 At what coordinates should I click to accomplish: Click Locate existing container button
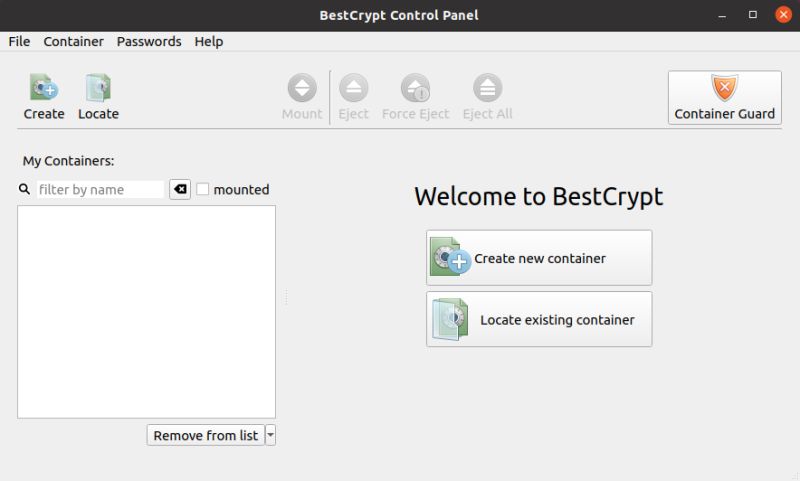[x=539, y=319]
